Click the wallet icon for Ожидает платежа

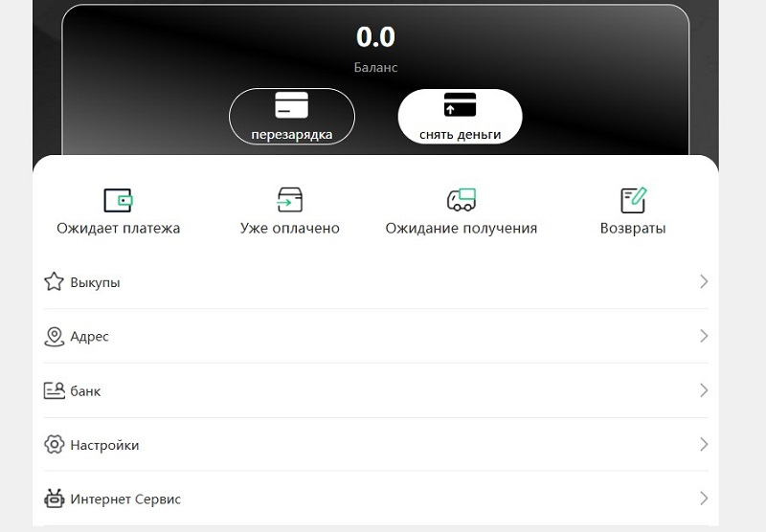click(118, 200)
